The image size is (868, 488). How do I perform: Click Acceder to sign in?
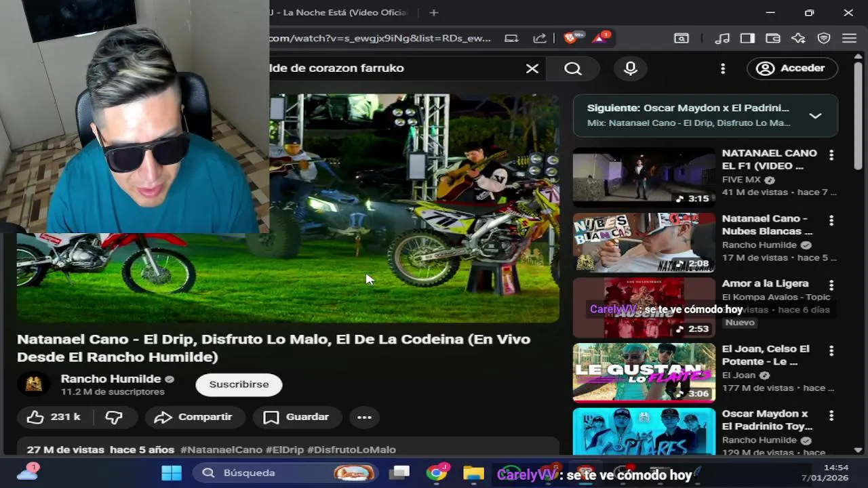coord(792,68)
